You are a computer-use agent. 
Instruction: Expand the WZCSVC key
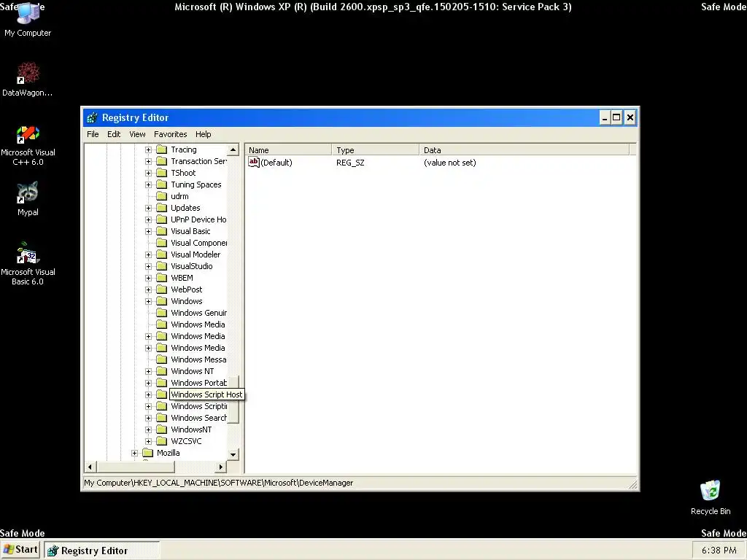[x=148, y=441]
